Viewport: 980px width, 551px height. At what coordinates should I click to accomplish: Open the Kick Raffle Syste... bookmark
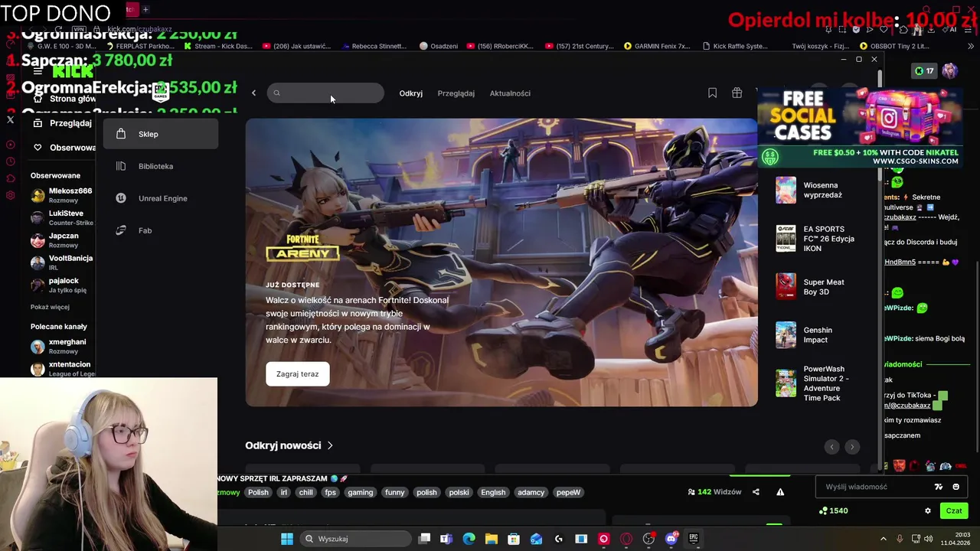[x=735, y=46]
